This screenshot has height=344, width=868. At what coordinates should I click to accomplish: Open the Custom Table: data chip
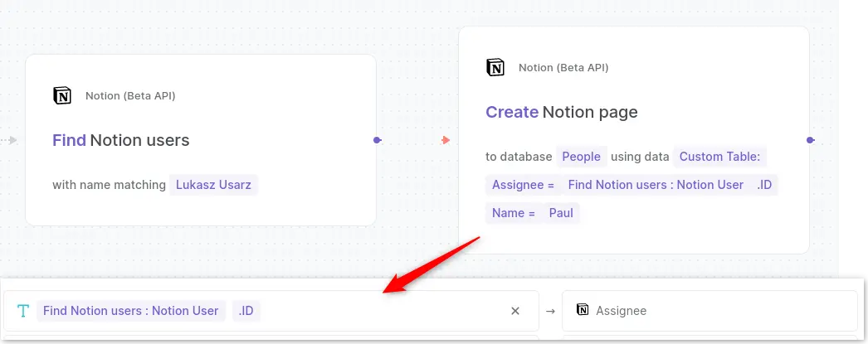click(x=719, y=157)
